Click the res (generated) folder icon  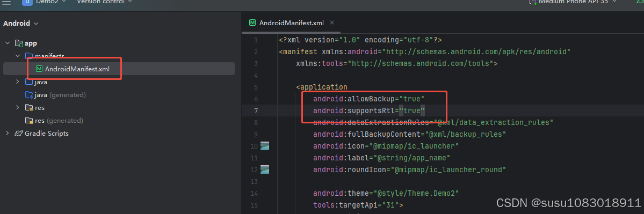point(29,121)
